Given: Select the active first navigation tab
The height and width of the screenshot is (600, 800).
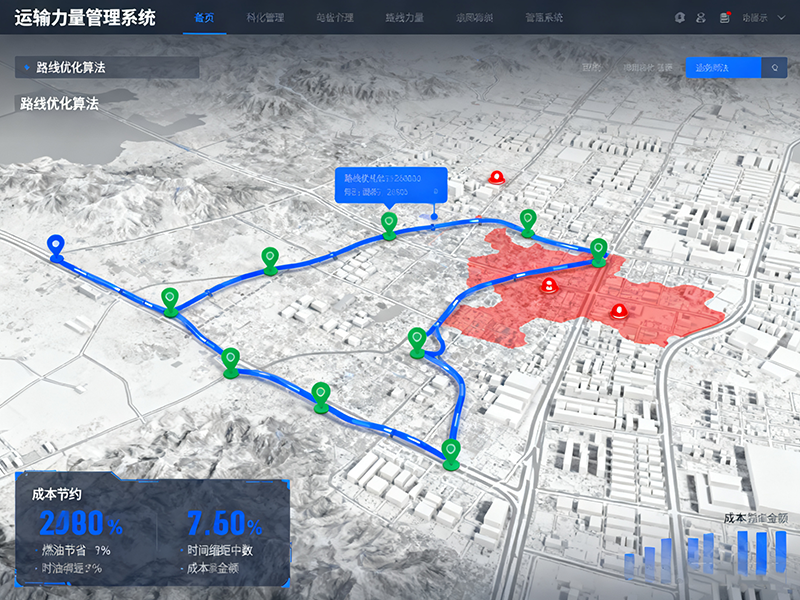Looking at the screenshot, I should (204, 18).
